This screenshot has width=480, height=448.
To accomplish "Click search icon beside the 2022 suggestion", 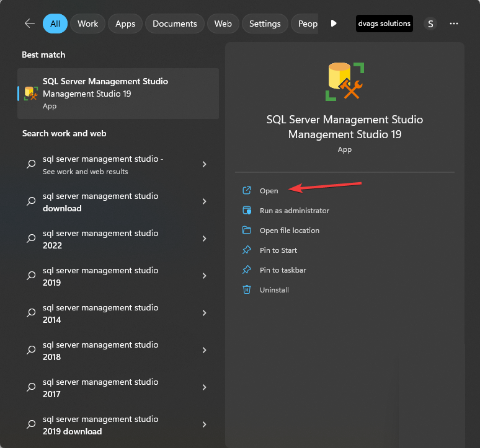I will [x=31, y=239].
